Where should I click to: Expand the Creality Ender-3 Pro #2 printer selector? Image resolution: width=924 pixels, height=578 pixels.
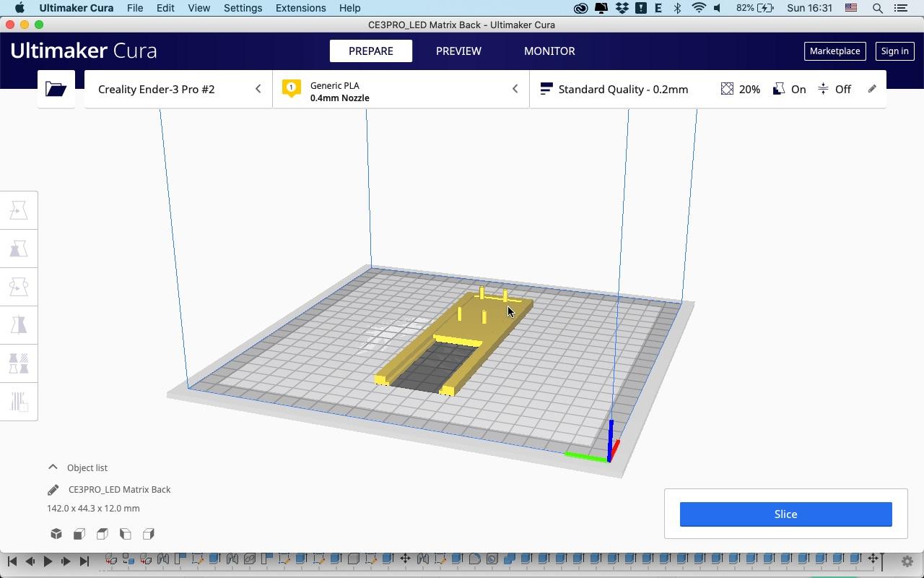point(178,89)
